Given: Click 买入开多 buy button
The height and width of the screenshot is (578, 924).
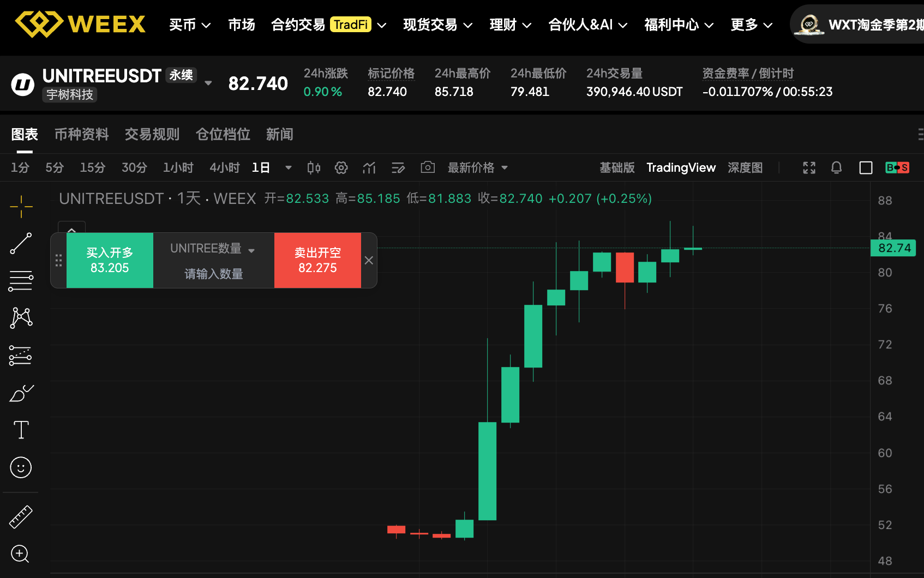Looking at the screenshot, I should (110, 260).
